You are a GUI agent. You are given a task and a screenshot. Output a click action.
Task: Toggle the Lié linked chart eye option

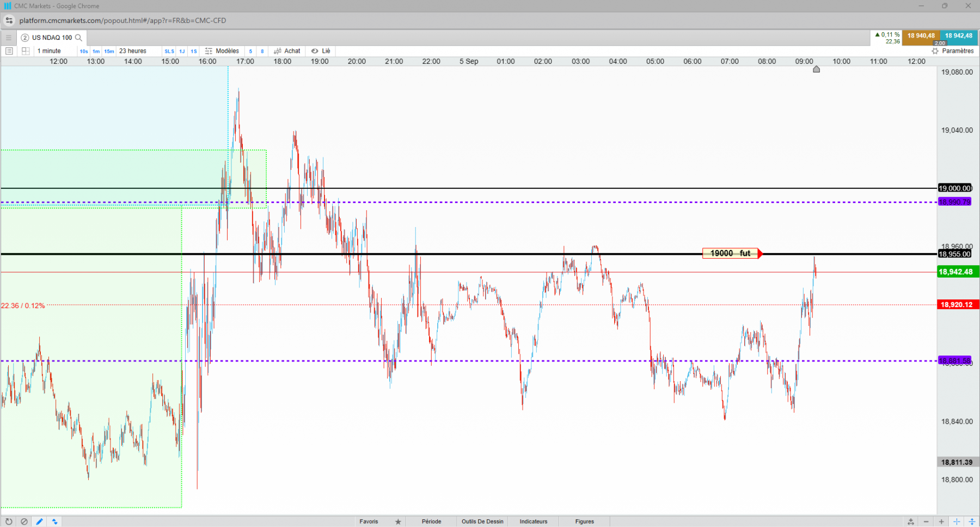pyautogui.click(x=321, y=51)
